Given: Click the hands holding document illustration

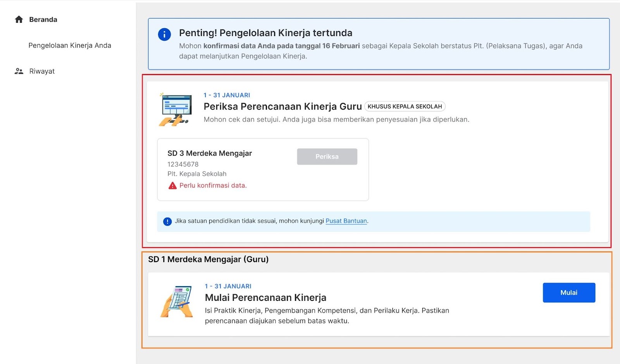Looking at the screenshot, I should pos(177,302).
